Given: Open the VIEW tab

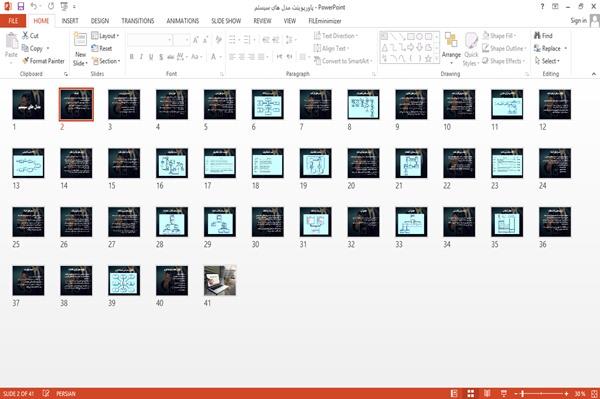Looking at the screenshot, I should (x=290, y=21).
